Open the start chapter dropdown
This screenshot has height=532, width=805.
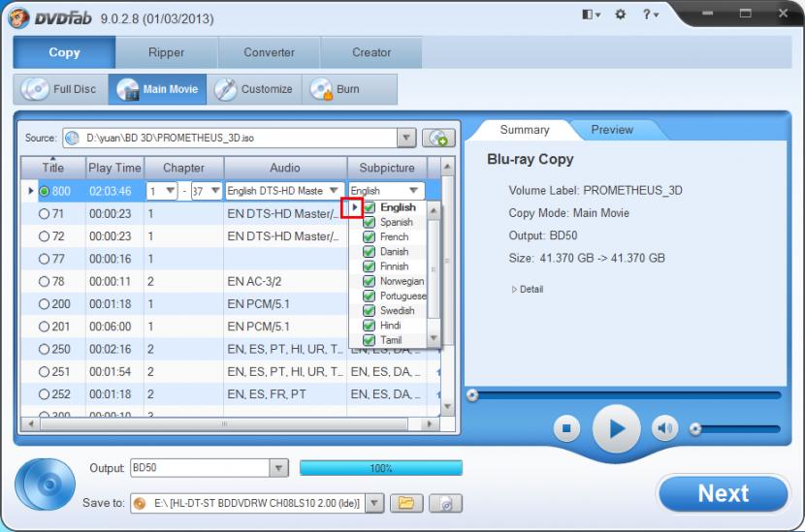coord(170,191)
